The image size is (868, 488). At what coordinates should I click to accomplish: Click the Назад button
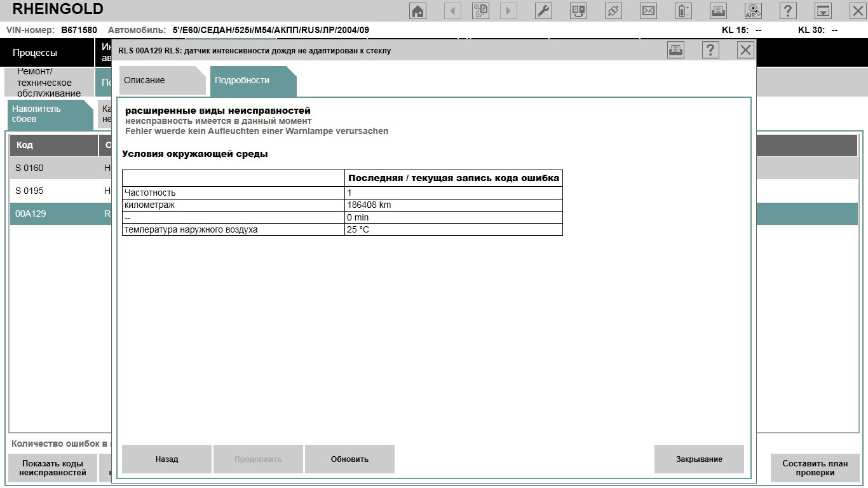coord(166,459)
